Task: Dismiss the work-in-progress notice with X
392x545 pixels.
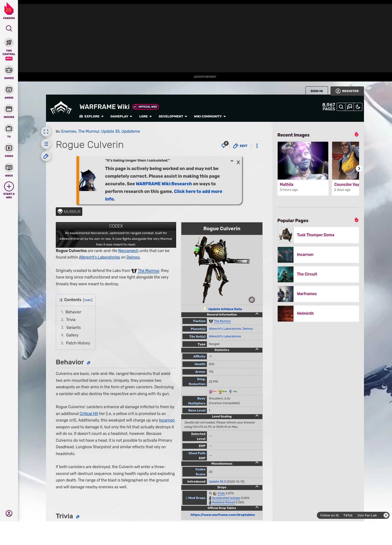Action: click(x=238, y=162)
